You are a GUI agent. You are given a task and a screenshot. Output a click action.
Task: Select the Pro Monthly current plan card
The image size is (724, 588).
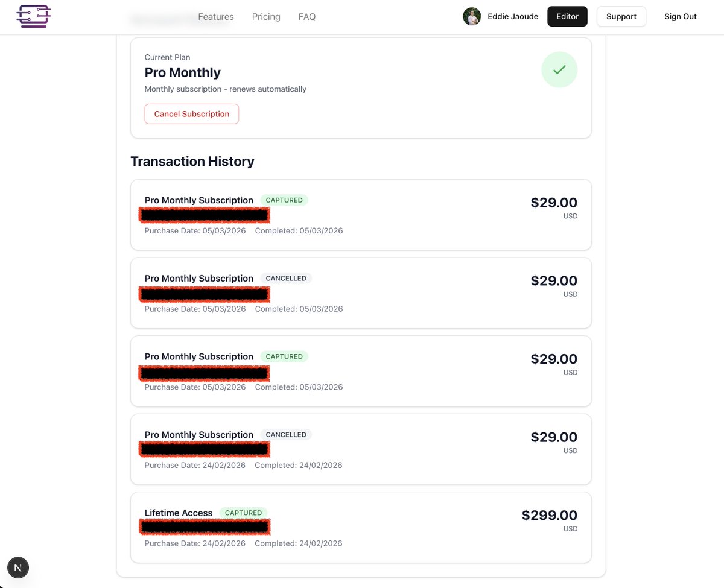(x=361, y=87)
